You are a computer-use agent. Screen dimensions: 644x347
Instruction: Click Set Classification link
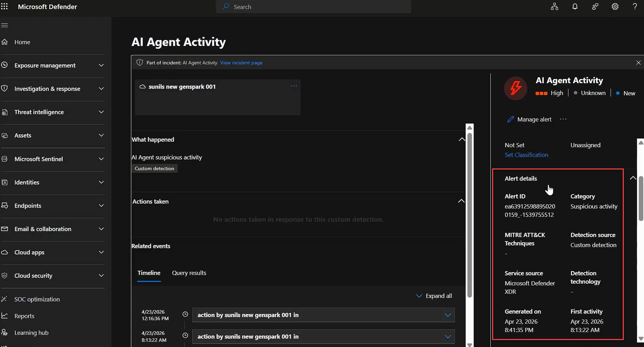pos(526,155)
